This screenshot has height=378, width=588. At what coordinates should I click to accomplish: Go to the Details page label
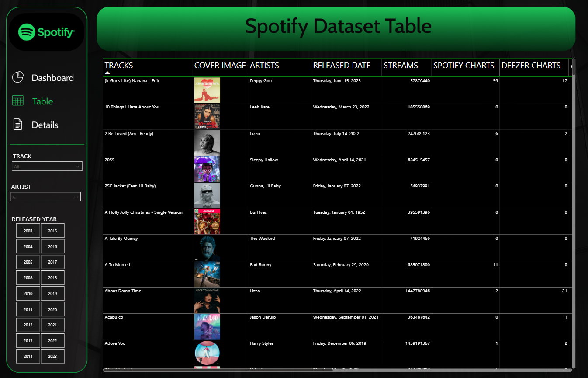pos(45,125)
